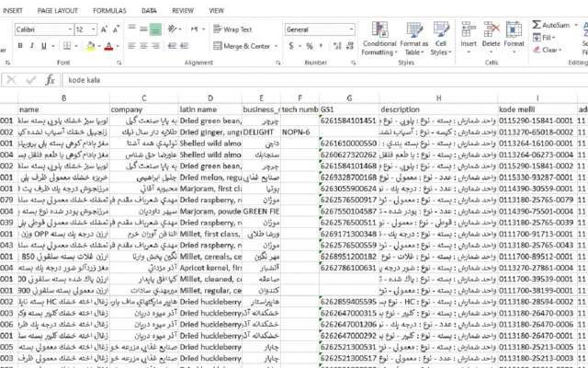The width and height of the screenshot is (588, 368).
Task: Click formula bar containing kode kala
Action: 324,80
